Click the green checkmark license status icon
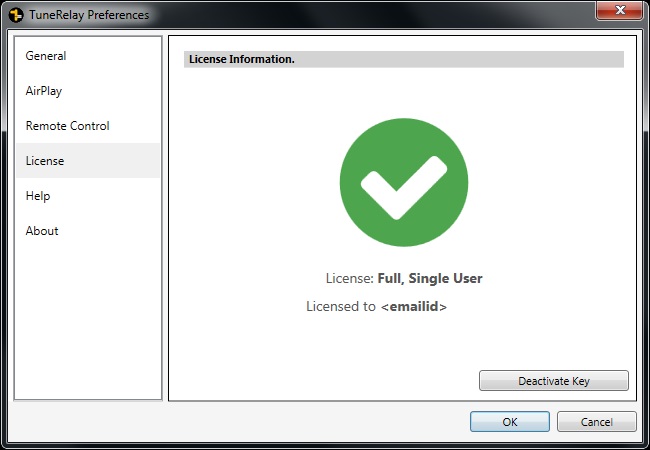650x450 pixels. coord(403,183)
